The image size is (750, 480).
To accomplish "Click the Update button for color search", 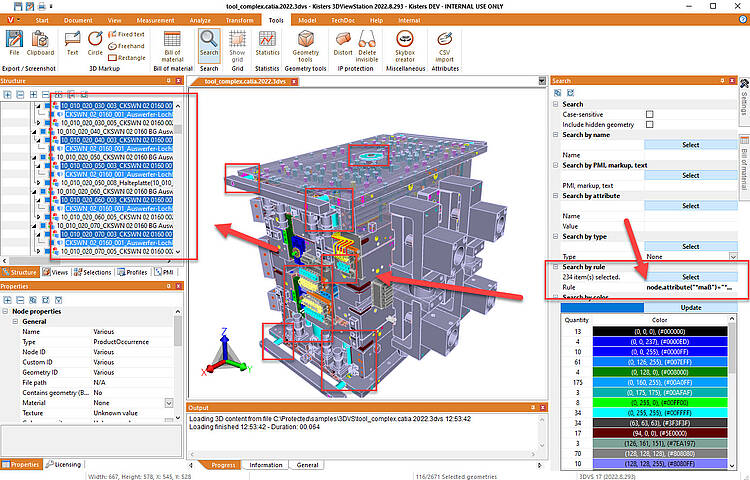I will (x=690, y=308).
